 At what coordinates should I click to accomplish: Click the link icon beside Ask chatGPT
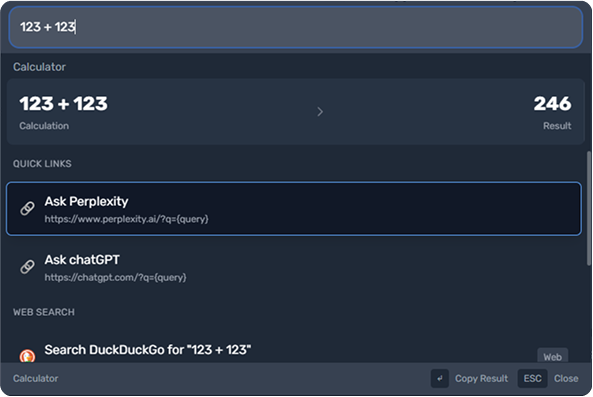(x=27, y=267)
